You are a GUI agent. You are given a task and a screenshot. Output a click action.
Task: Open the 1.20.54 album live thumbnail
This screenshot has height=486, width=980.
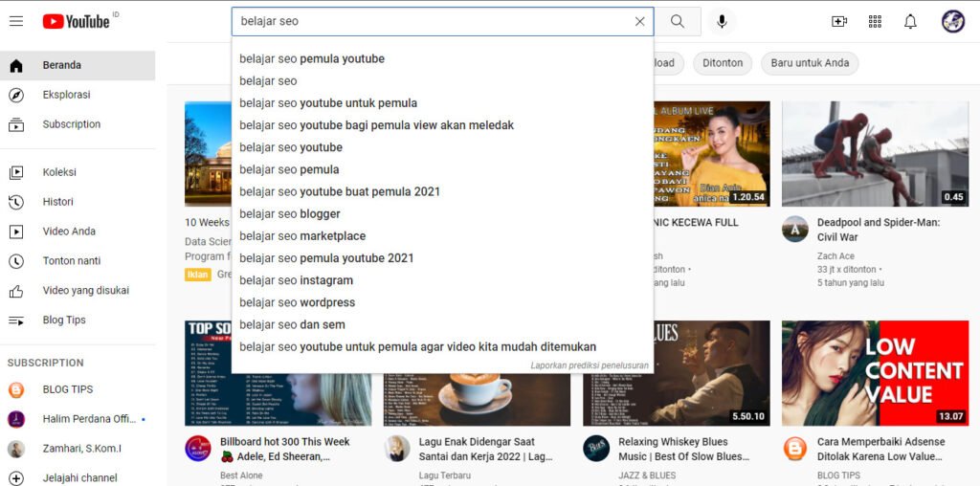(x=712, y=154)
